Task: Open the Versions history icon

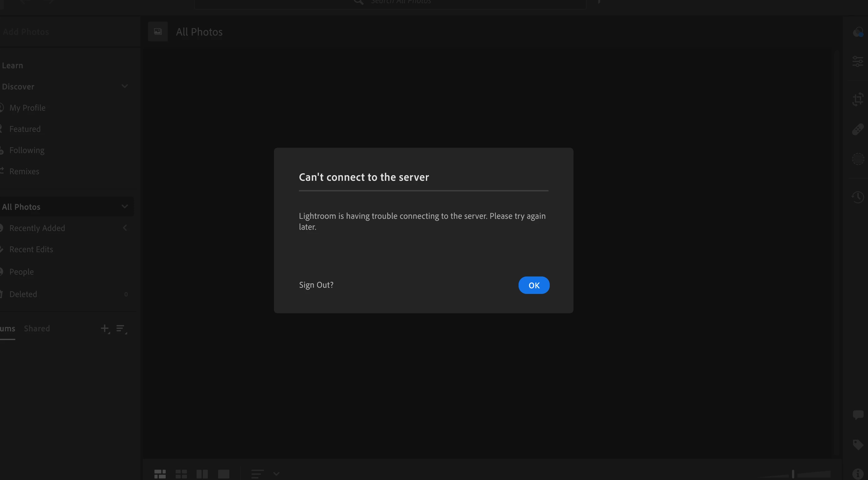Action: click(858, 197)
